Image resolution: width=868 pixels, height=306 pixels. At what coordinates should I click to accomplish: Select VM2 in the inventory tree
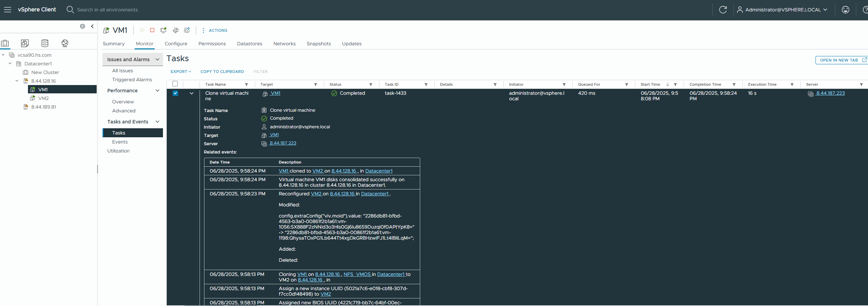[44, 98]
